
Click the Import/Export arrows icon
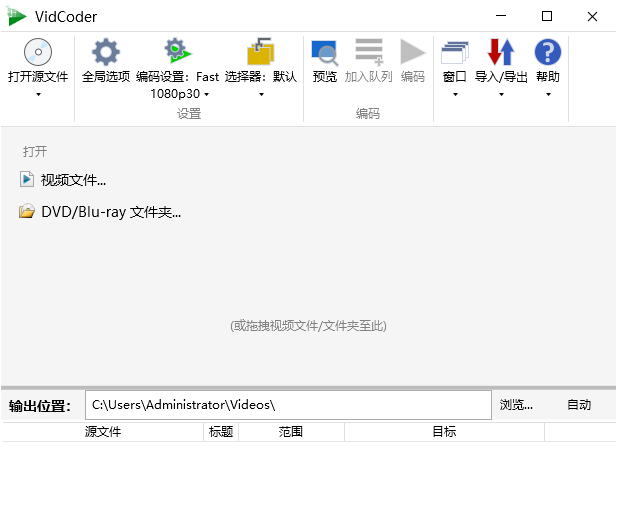pos(501,52)
